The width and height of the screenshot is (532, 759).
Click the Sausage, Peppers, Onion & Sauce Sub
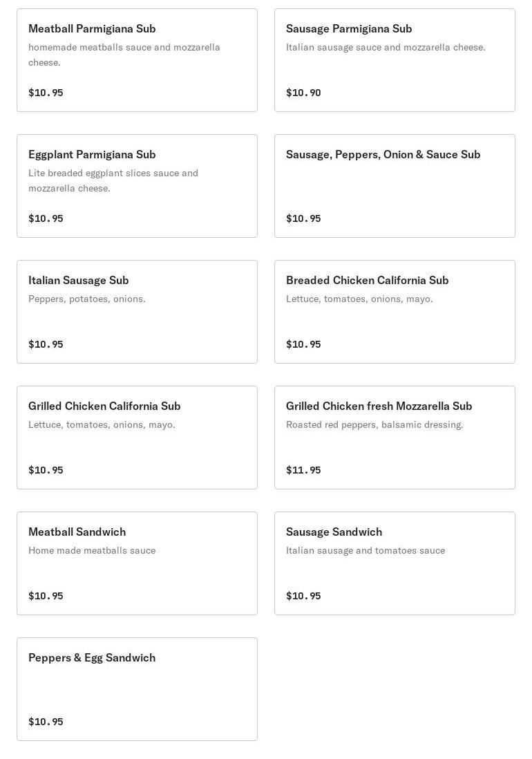(x=395, y=186)
